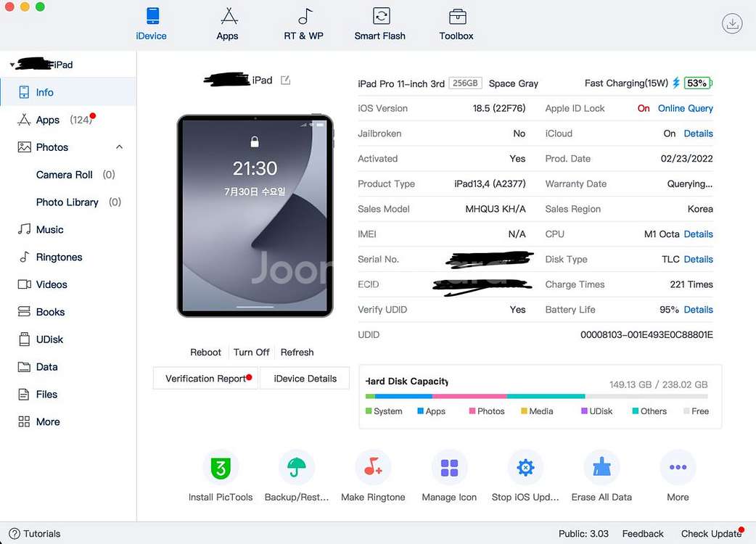This screenshot has width=756, height=544.
Task: Switch to the Apps top tab
Action: tap(228, 24)
